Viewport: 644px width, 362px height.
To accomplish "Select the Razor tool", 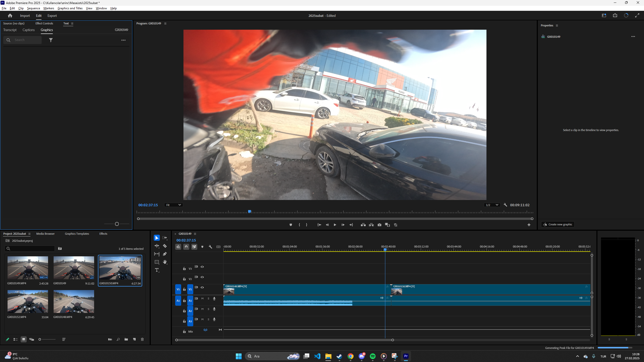I will (165, 246).
